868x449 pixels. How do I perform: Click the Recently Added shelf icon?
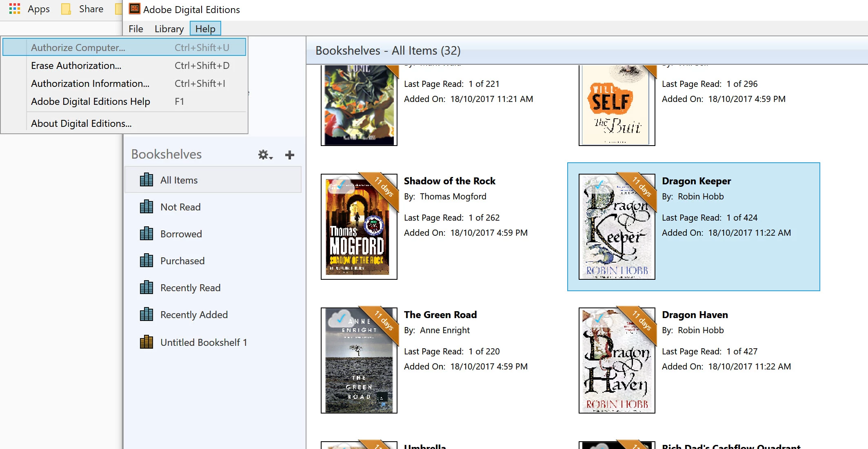(x=147, y=314)
